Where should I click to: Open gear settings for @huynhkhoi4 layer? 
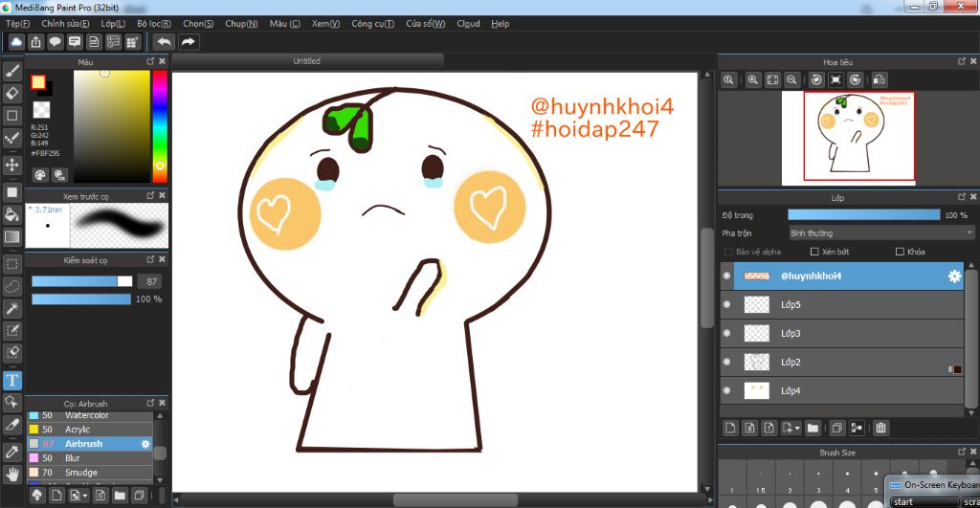[x=954, y=276]
